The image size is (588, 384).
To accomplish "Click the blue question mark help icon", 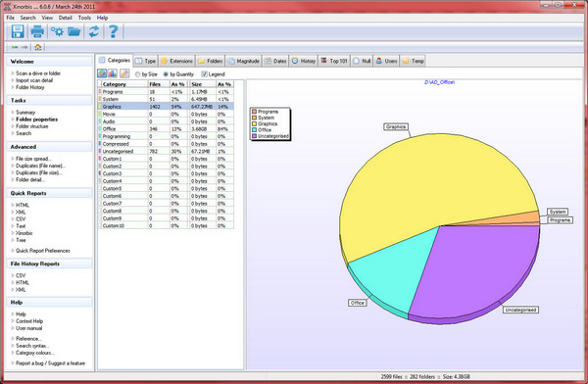I will 113,31.
